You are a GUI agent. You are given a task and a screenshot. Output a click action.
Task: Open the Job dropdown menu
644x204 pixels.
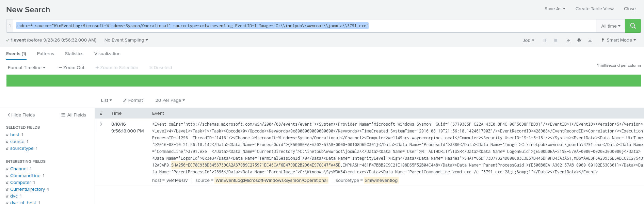pos(528,40)
